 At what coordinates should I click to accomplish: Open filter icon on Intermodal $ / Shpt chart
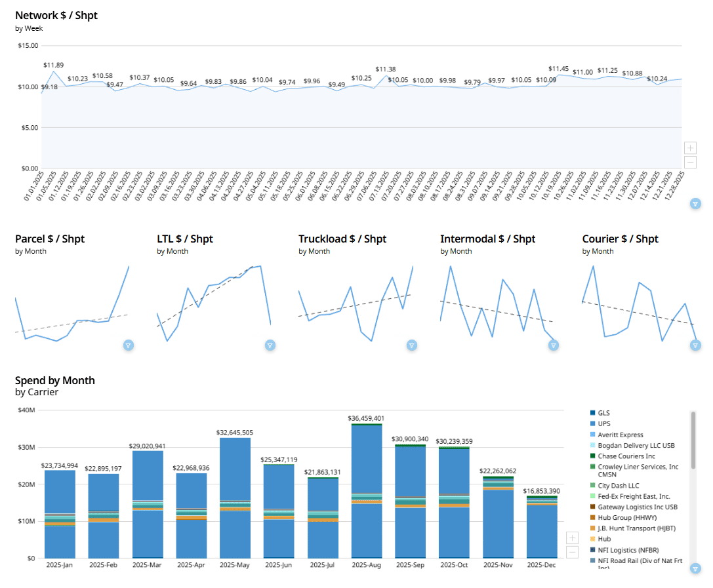point(554,345)
